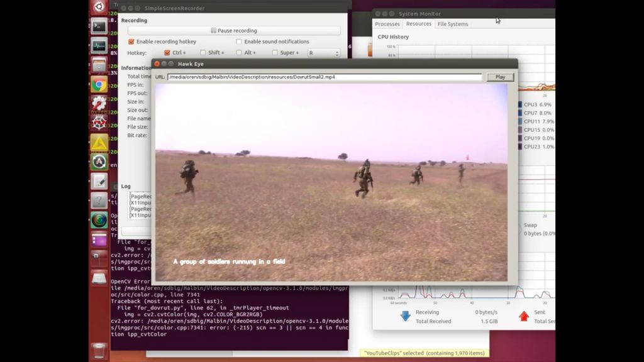Viewport: 644px width, 362px height.
Task: Open Ubuntu Dash search in the launcher
Action: point(99,6)
